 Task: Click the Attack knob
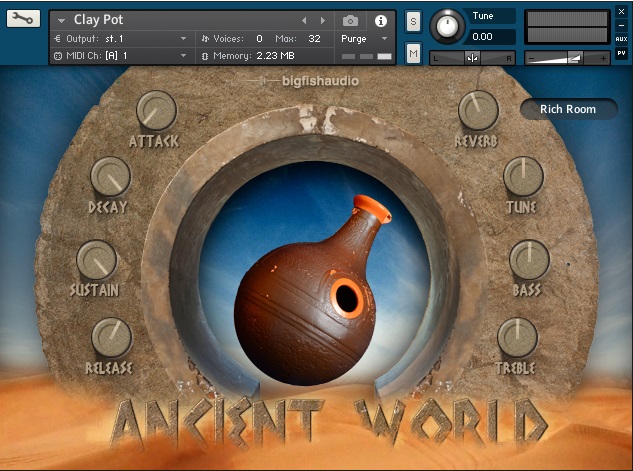(155, 109)
